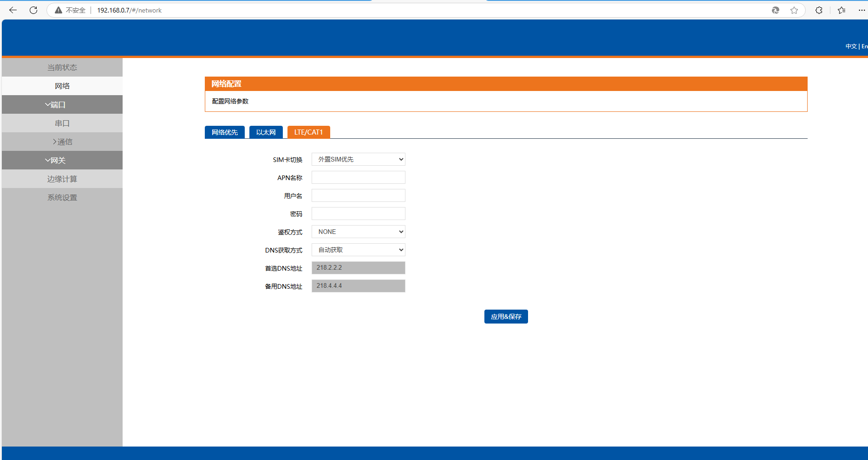
Task: Open the browser extensions puzzle icon
Action: (x=819, y=10)
